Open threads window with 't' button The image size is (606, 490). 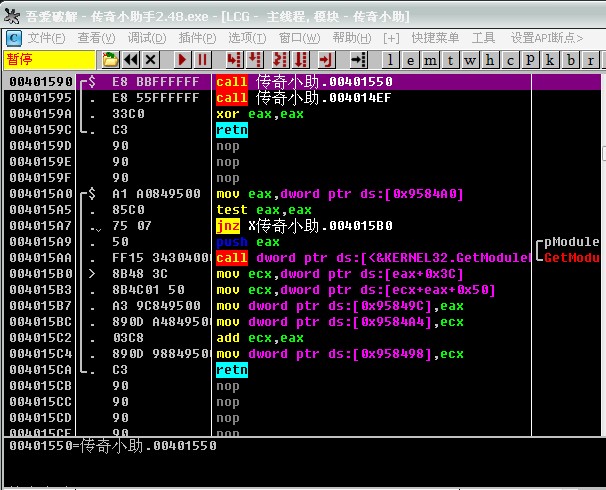point(450,60)
